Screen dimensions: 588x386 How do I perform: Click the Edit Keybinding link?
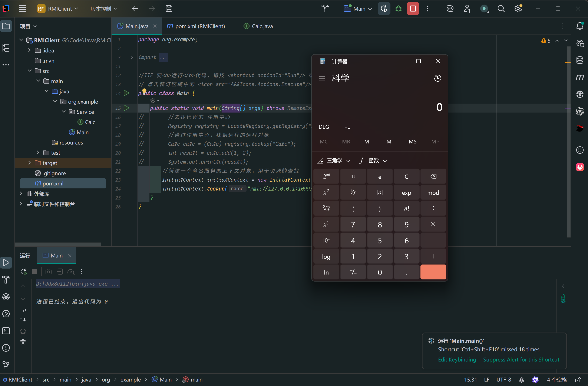(x=457, y=360)
